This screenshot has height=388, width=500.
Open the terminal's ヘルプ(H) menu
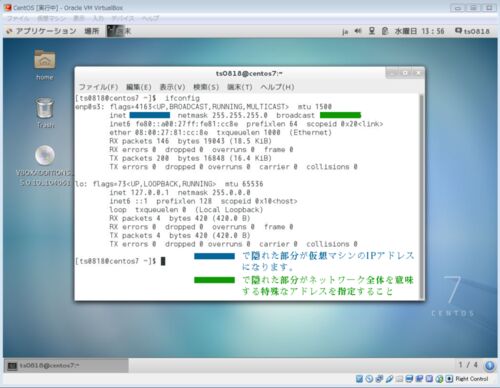pos(277,87)
